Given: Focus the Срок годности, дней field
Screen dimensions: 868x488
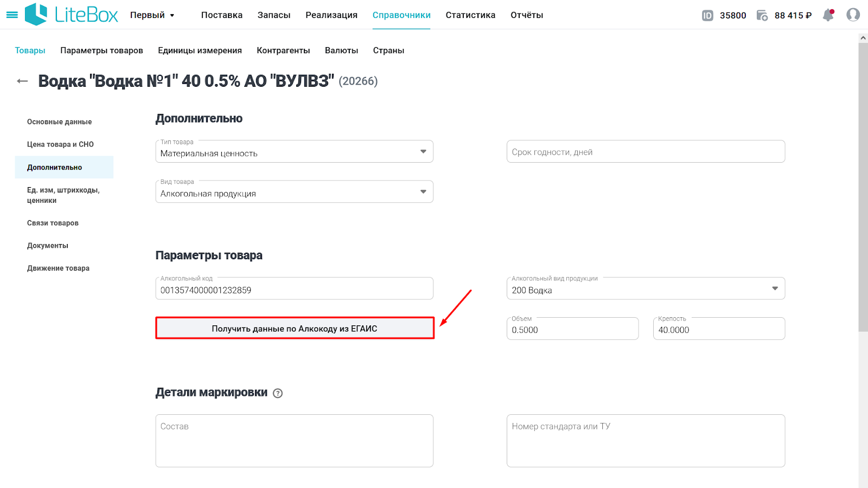Looking at the screenshot, I should pyautogui.click(x=646, y=151).
